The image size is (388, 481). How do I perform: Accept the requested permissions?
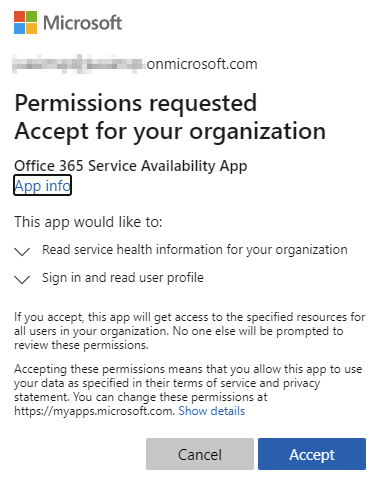[312, 454]
